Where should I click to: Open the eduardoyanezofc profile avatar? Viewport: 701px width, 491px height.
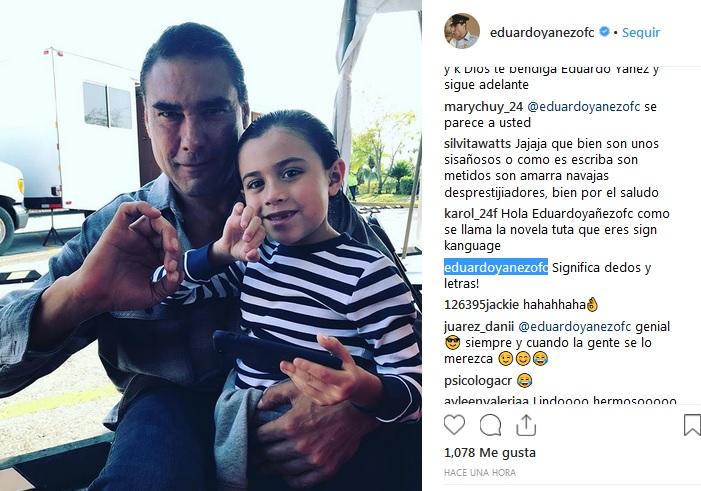[462, 31]
